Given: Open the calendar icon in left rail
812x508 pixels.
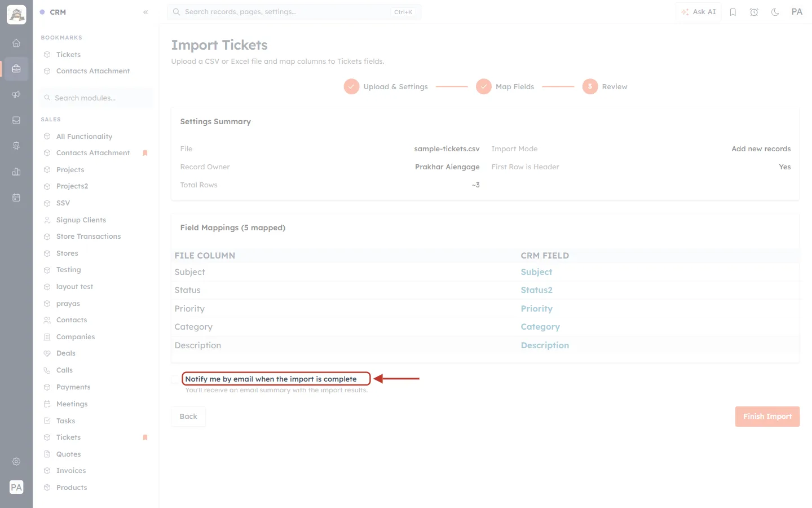Looking at the screenshot, I should pos(16,198).
